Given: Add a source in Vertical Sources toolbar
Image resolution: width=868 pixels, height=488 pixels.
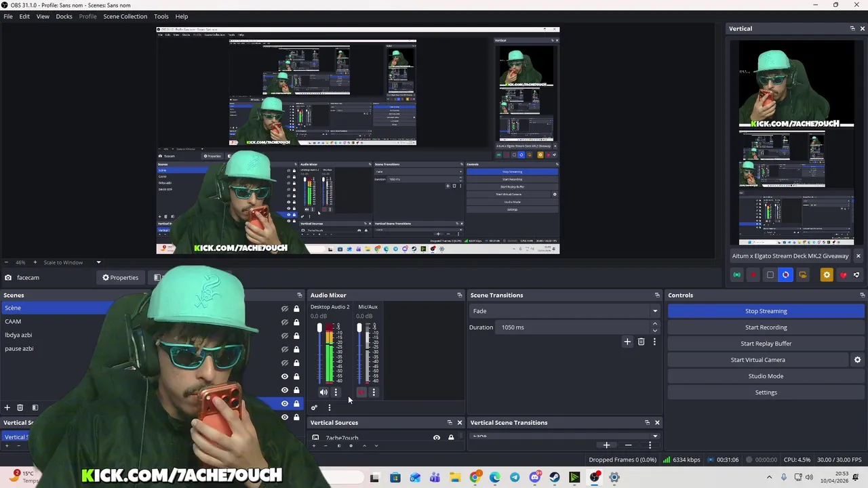Looking at the screenshot, I should coord(313,445).
